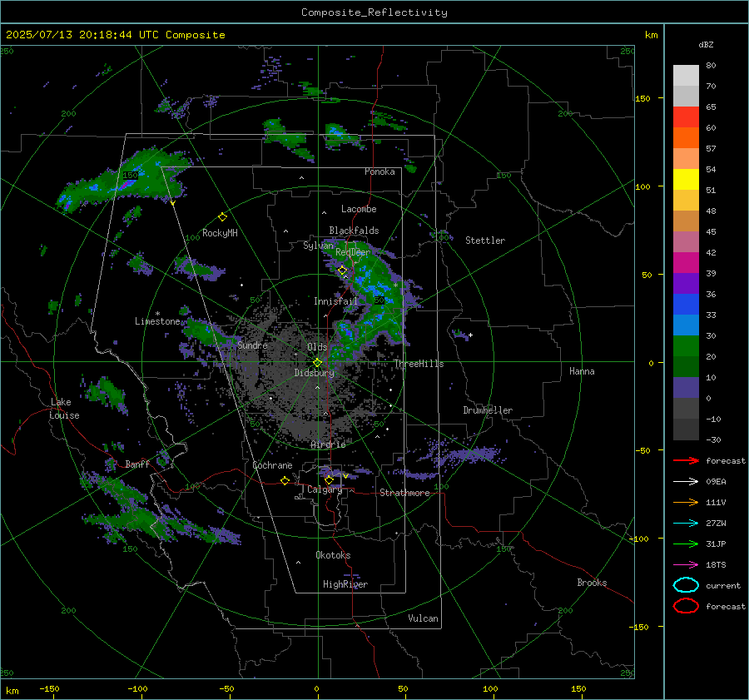Click the Drumheller city label
The image size is (749, 700).
tap(488, 410)
